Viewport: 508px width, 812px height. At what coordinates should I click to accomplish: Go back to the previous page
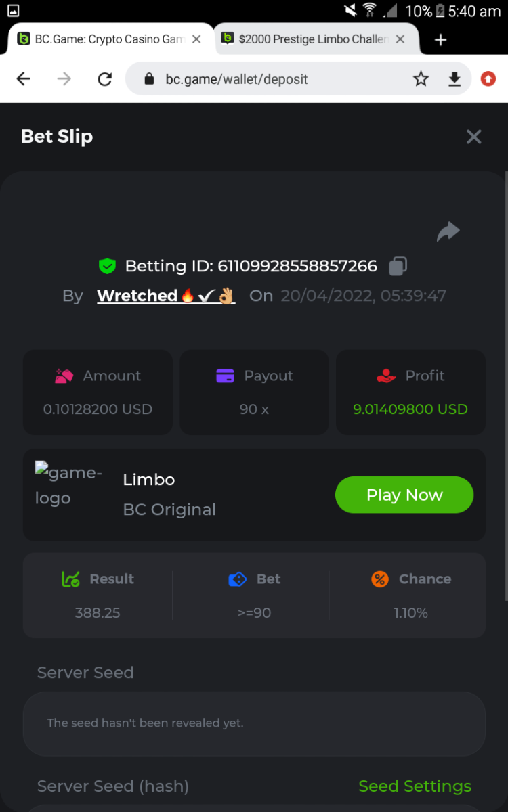click(24, 79)
